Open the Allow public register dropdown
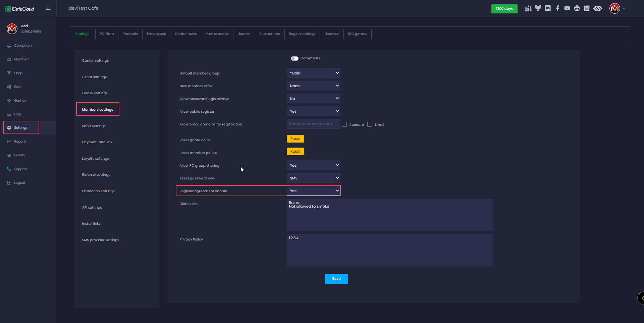The image size is (644, 323). (313, 111)
